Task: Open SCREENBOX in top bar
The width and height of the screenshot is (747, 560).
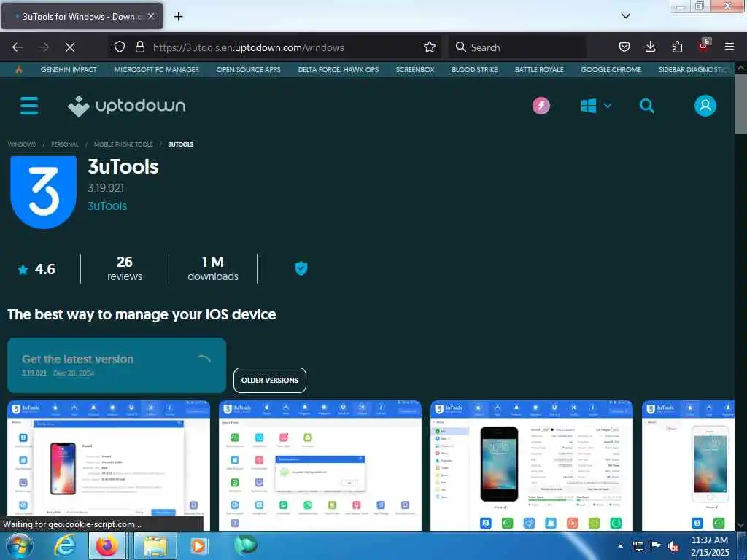Action: pos(415,69)
